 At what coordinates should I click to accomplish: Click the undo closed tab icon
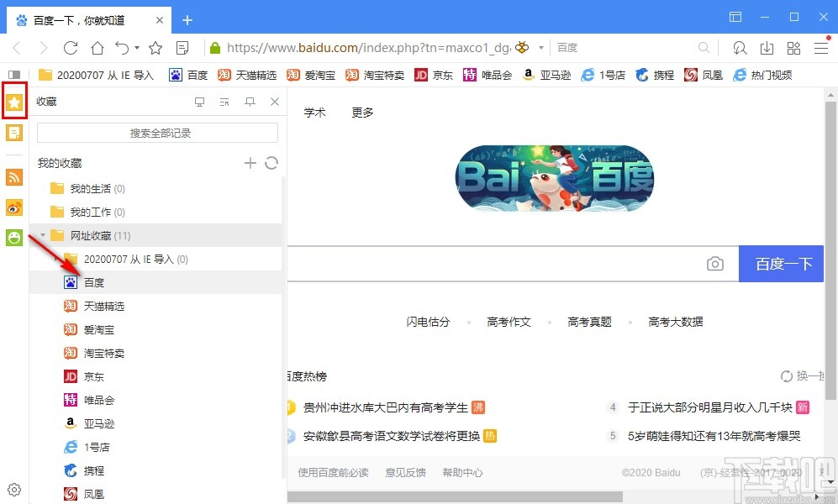point(123,48)
